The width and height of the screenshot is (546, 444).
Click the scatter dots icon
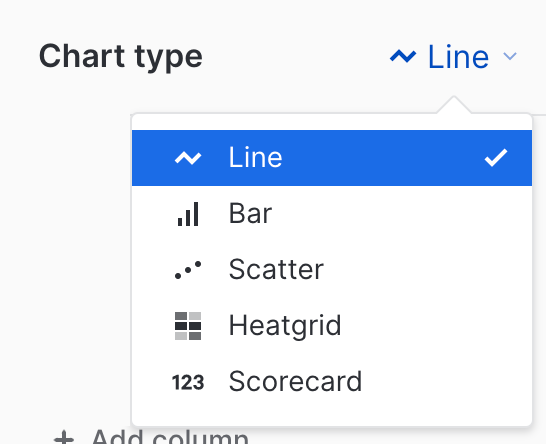tap(188, 270)
